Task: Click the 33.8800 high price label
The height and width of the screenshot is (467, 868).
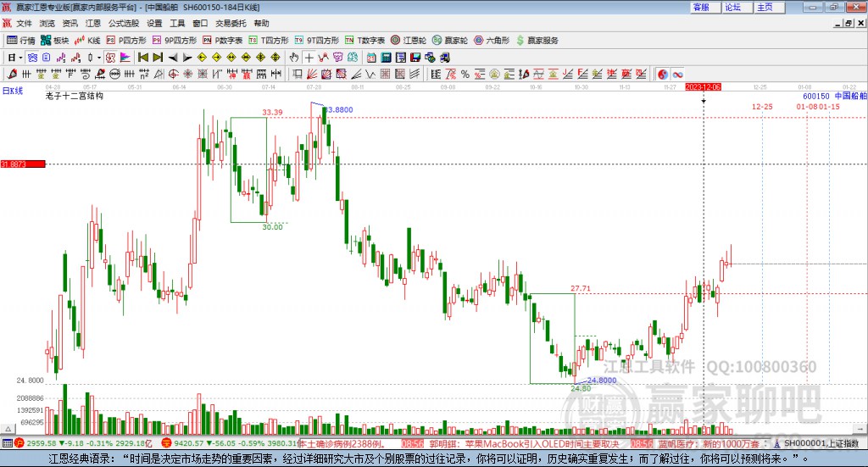Action: (338, 109)
